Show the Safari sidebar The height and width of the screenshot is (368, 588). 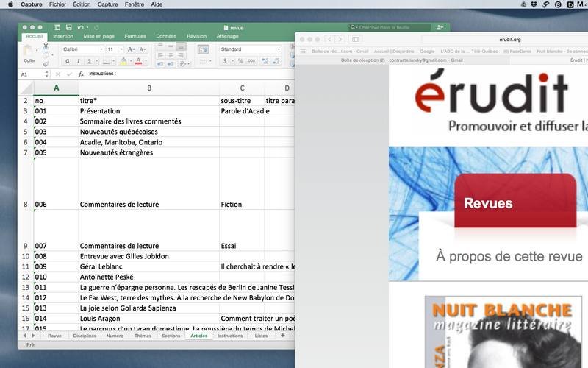tap(355, 39)
